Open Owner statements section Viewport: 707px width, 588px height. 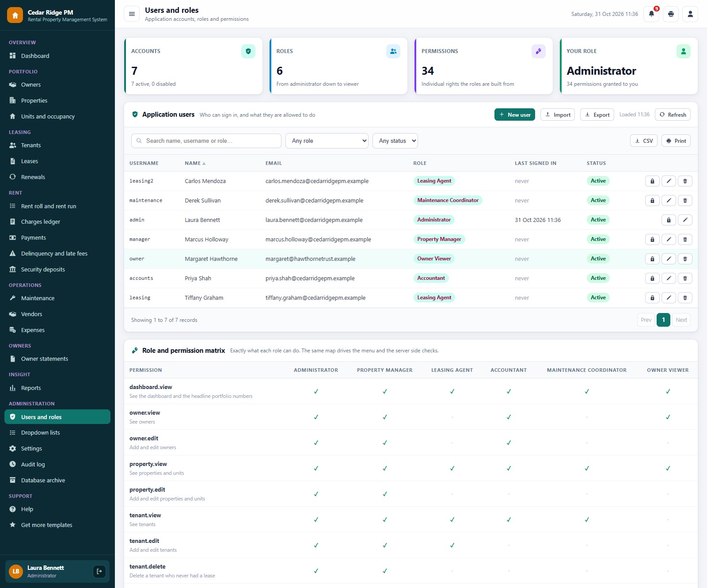(x=57, y=359)
